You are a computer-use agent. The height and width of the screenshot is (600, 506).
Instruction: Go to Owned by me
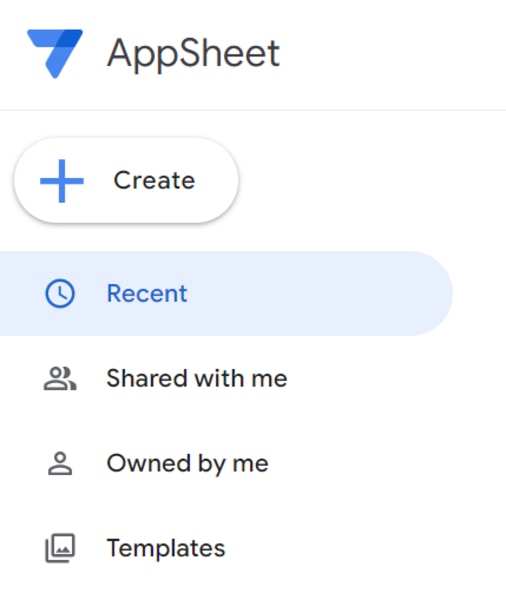[226, 463]
